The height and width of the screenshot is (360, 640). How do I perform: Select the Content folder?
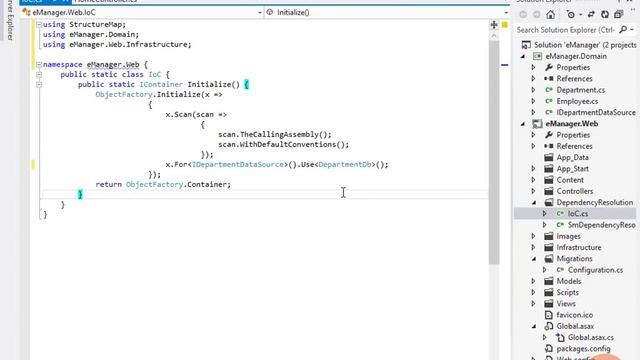570,180
